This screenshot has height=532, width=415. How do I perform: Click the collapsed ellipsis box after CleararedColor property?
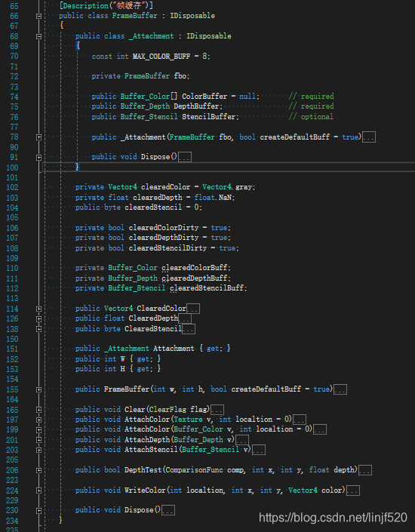pyautogui.click(x=193, y=309)
